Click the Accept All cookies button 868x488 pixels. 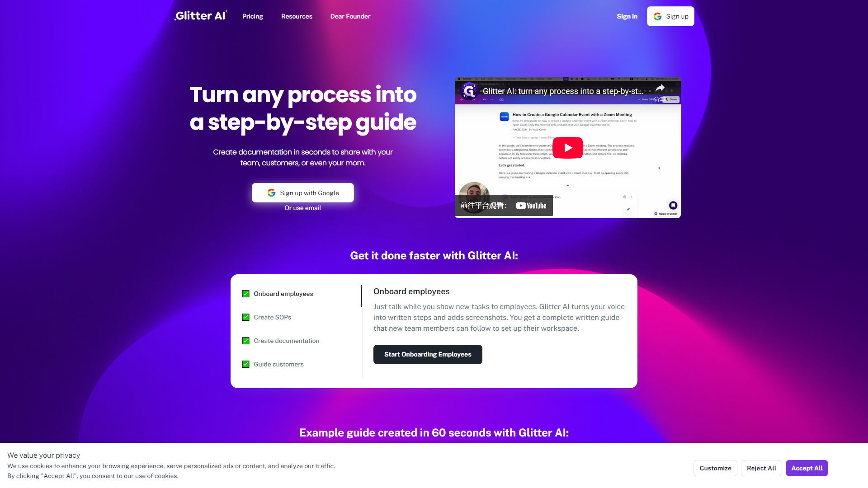[807, 468]
